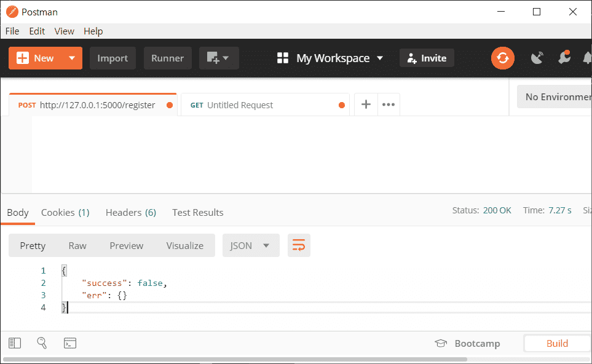Click the Postman logo in title bar
The width and height of the screenshot is (592, 364).
[12, 12]
